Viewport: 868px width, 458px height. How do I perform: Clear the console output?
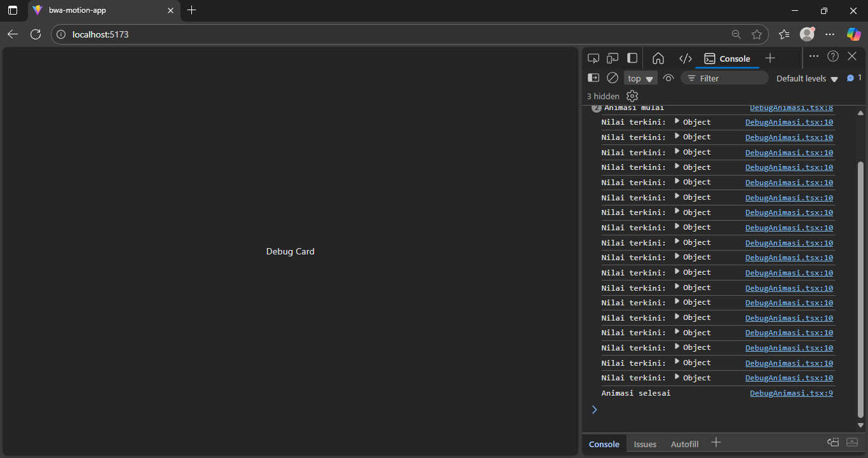tap(612, 78)
